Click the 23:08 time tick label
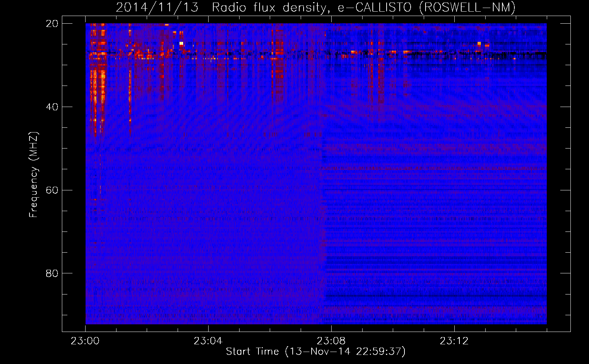The height and width of the screenshot is (364, 589). point(331,341)
